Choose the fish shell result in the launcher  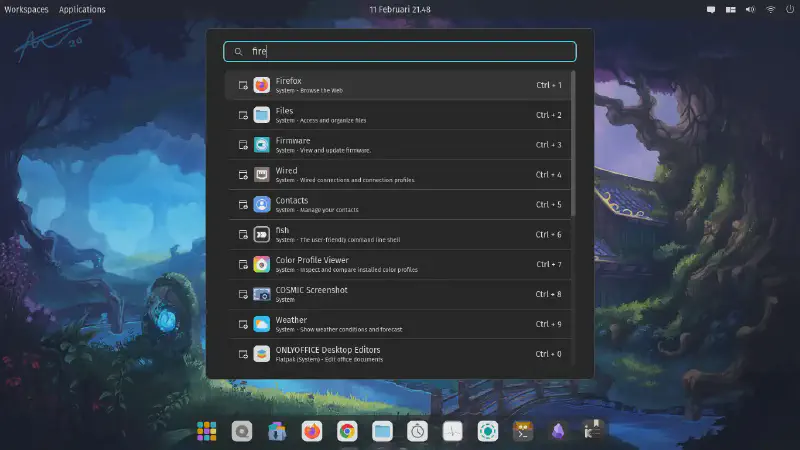coord(400,234)
